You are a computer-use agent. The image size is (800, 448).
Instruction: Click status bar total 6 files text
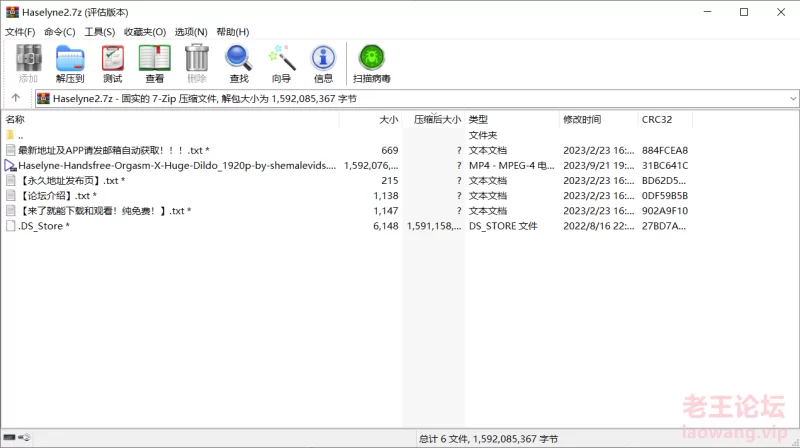pos(488,439)
